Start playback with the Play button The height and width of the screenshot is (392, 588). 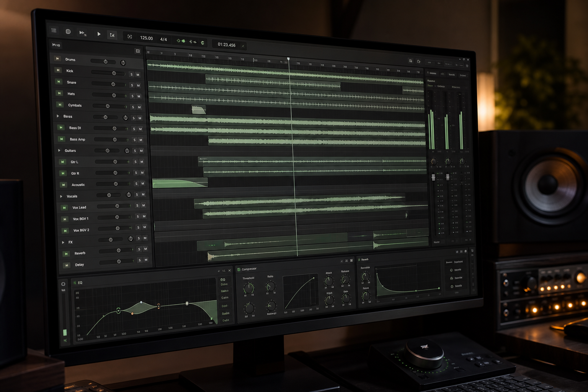pos(99,34)
